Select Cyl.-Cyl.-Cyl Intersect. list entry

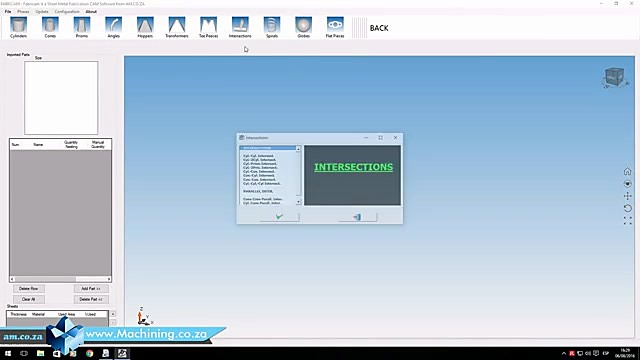click(262, 184)
